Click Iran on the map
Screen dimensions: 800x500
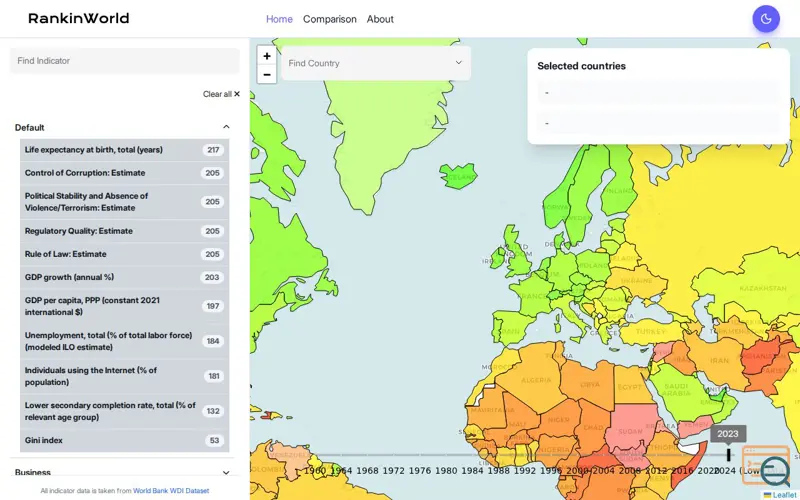[x=717, y=359]
